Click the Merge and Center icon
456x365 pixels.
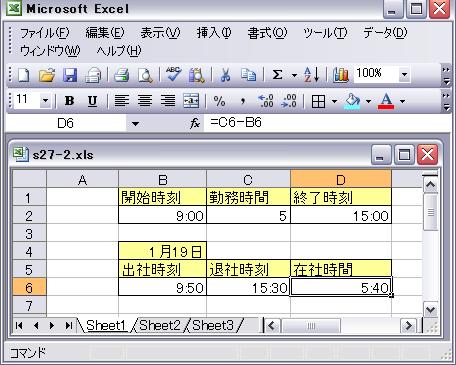pos(191,101)
